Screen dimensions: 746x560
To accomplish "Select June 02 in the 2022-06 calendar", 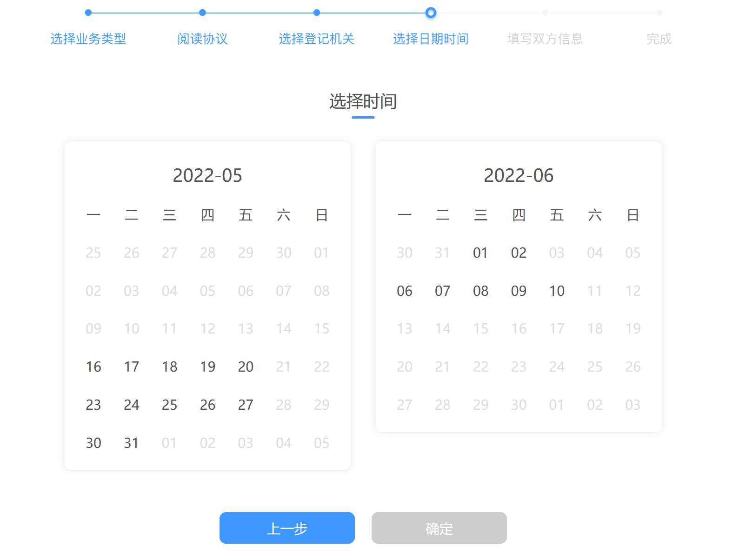I will [519, 253].
